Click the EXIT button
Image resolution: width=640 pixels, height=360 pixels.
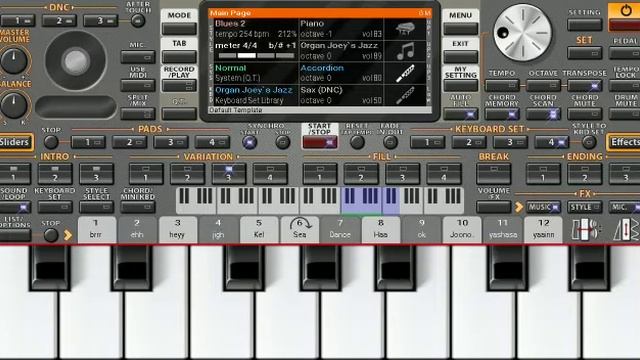461,57
